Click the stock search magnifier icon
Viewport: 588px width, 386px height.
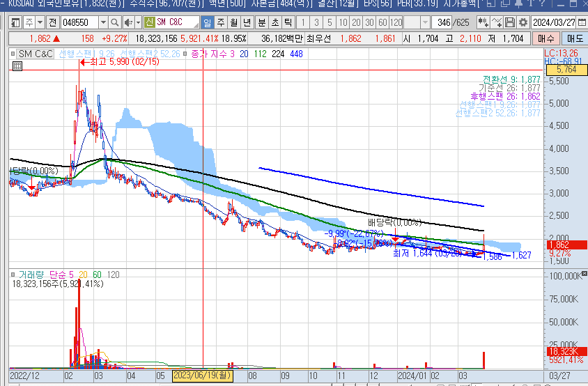(x=115, y=22)
